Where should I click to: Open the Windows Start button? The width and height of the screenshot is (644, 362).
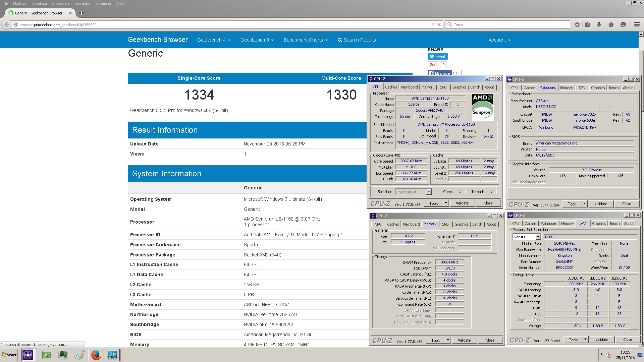tap(9, 355)
